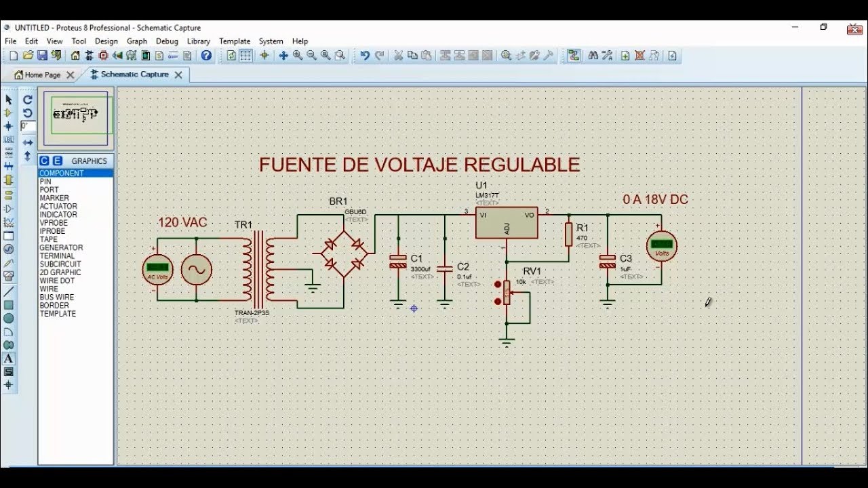Screen dimensions: 868x488
Task: Click the RV1 potentiometer component
Action: click(x=506, y=292)
